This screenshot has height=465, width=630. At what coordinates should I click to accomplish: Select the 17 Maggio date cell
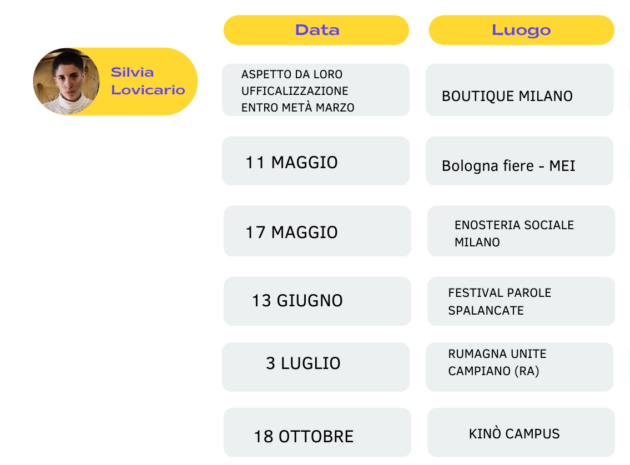coord(317,231)
